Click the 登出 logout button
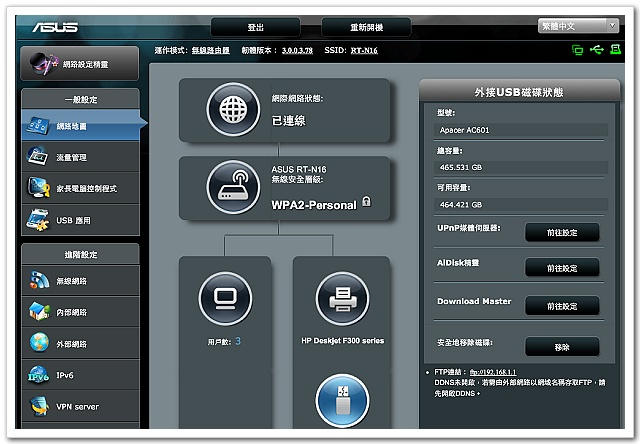This screenshot has height=444, width=640. tap(256, 27)
